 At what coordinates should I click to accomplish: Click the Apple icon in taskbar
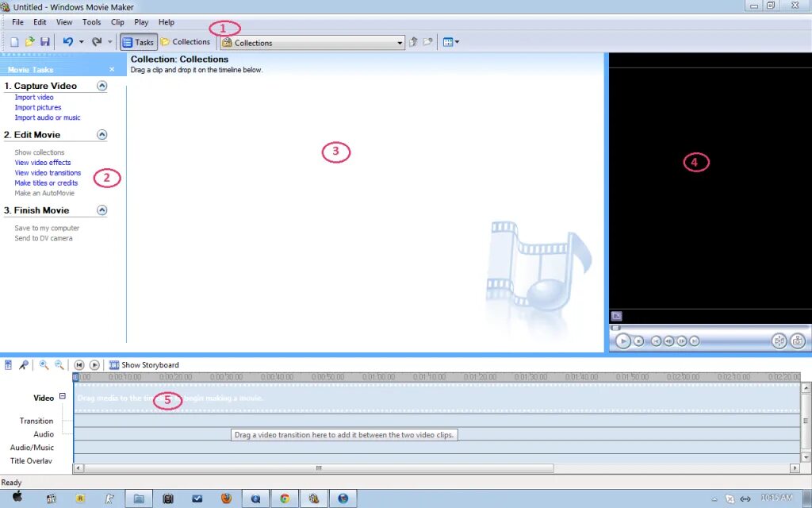click(x=17, y=497)
